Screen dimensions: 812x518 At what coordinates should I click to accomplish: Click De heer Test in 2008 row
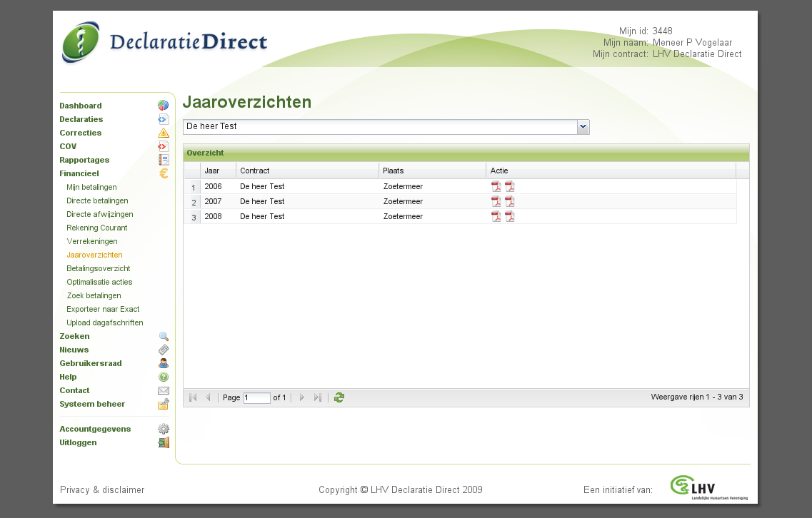[x=262, y=216]
